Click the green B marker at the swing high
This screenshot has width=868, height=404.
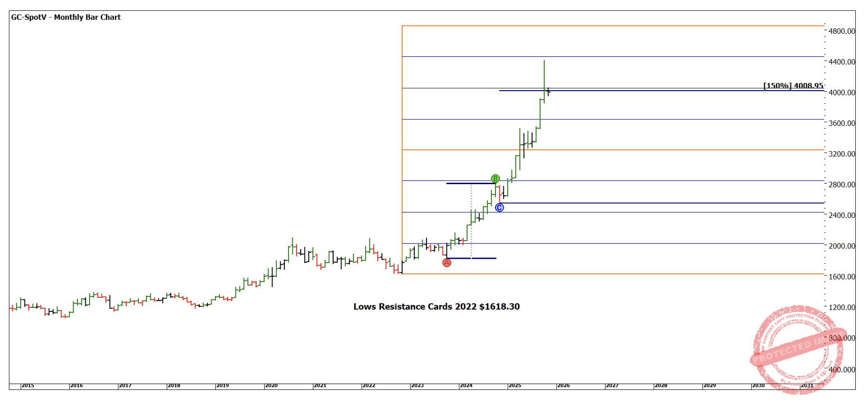point(495,179)
